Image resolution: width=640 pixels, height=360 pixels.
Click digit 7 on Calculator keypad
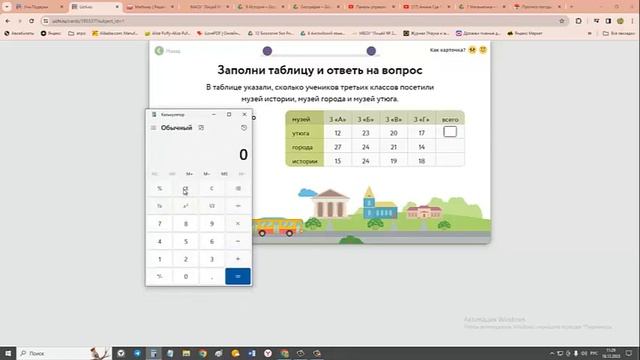[x=160, y=223]
